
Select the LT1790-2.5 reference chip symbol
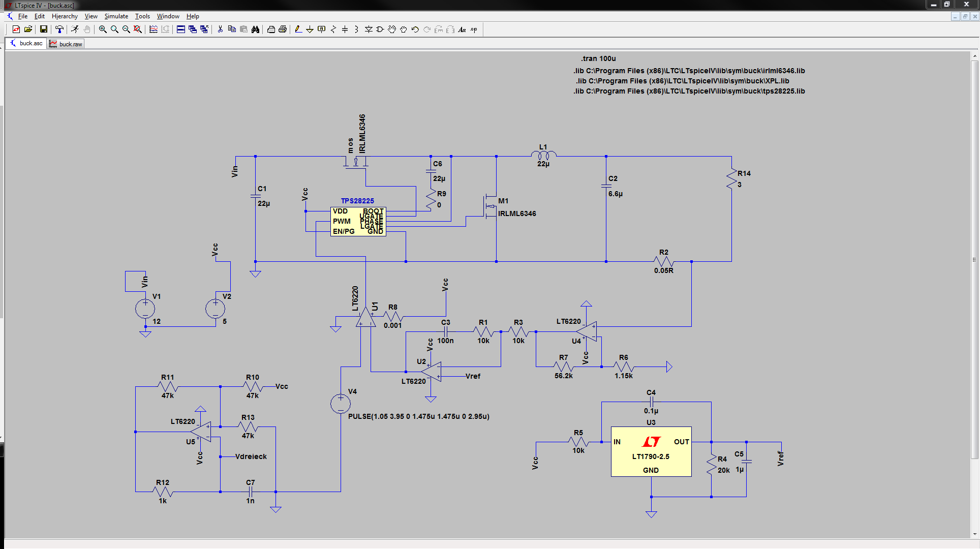click(x=651, y=451)
